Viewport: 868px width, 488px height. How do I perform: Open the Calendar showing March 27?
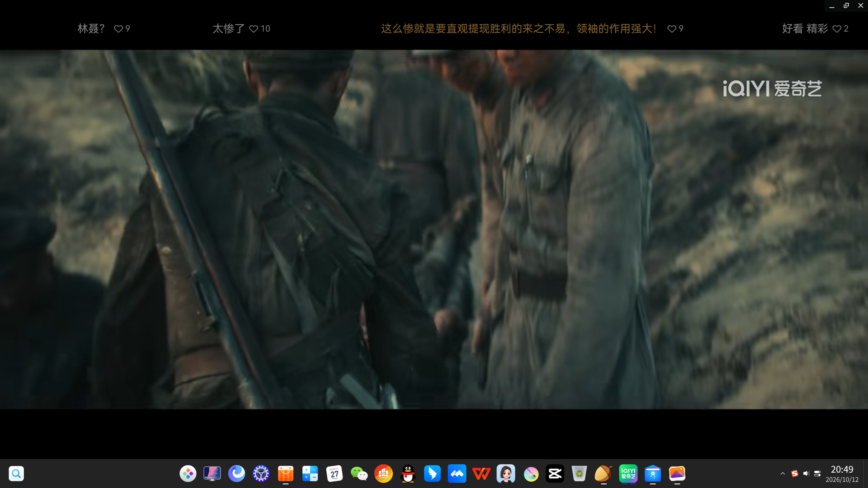click(334, 474)
